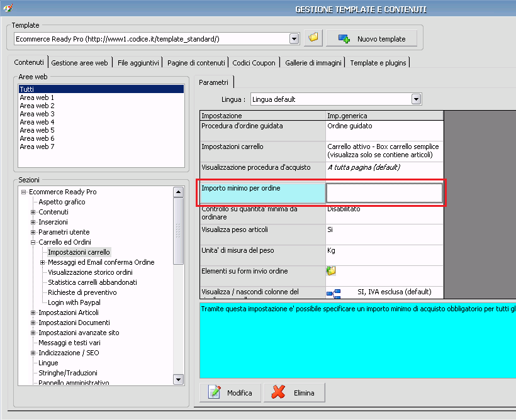Expand Messaggi ed Email conferma Ordine node
Viewport: 516px width, 420px height.
[42, 262]
